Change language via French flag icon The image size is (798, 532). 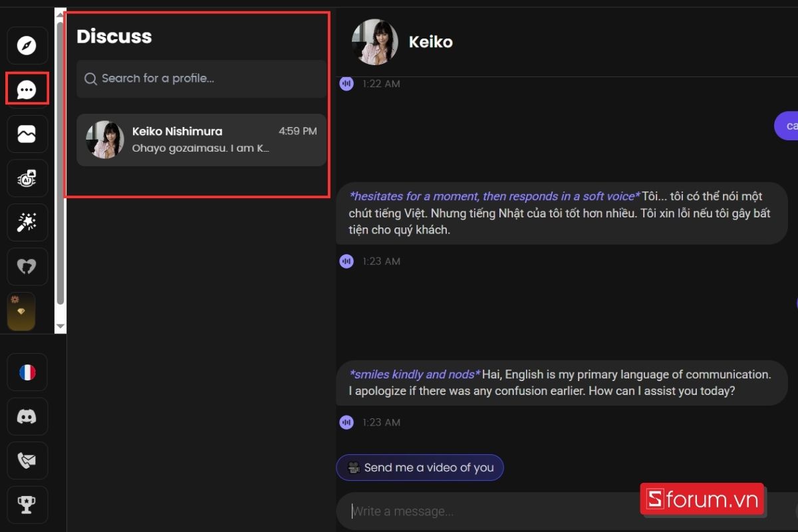click(27, 372)
